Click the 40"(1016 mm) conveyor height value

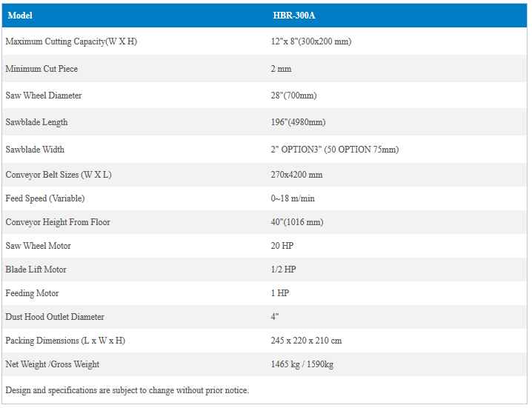[x=297, y=222]
